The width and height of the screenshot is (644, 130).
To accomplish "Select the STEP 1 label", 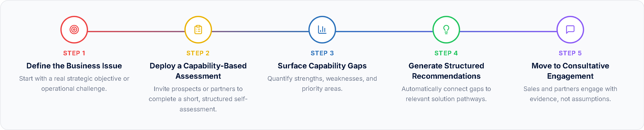I will [x=74, y=53].
